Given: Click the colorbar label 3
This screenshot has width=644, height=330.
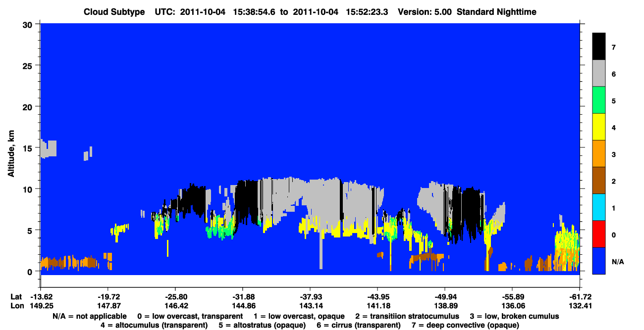Looking at the screenshot, I should 613,155.
